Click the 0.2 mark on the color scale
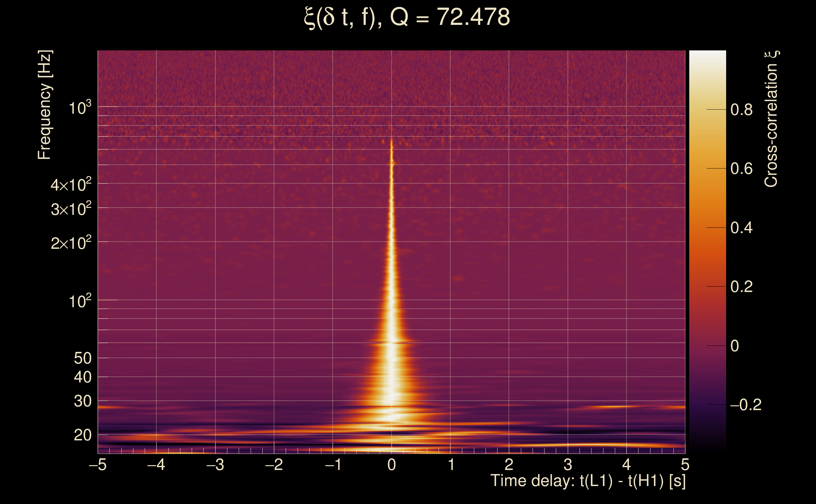816x504 pixels. point(741,287)
